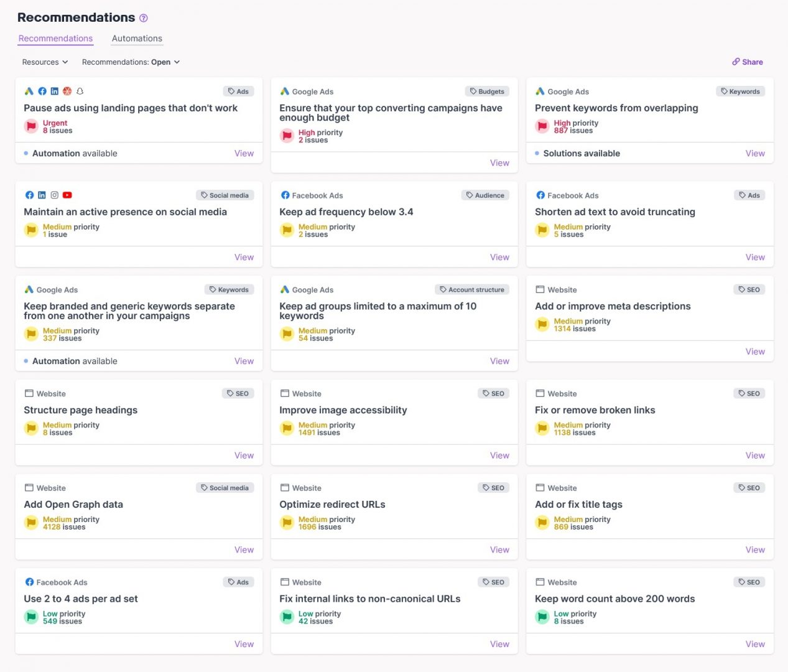Click the Share button
Screen dimensions: 788x672
tap(747, 62)
